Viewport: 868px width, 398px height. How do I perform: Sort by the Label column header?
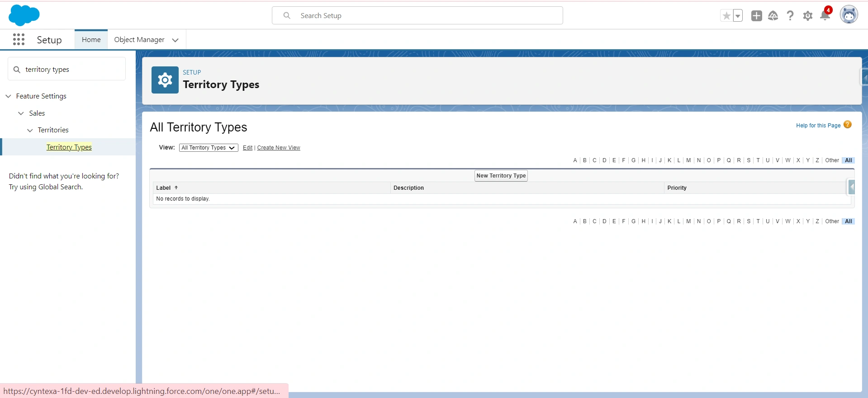tap(163, 188)
